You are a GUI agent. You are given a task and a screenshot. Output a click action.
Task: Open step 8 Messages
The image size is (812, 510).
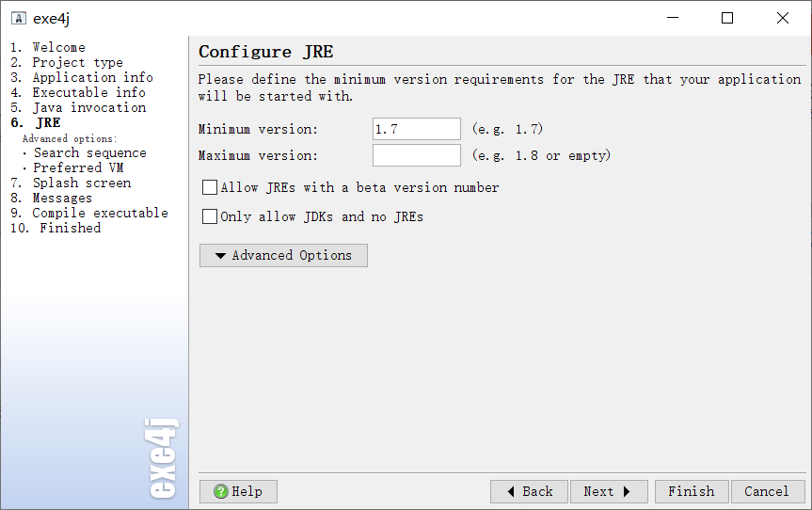click(51, 198)
